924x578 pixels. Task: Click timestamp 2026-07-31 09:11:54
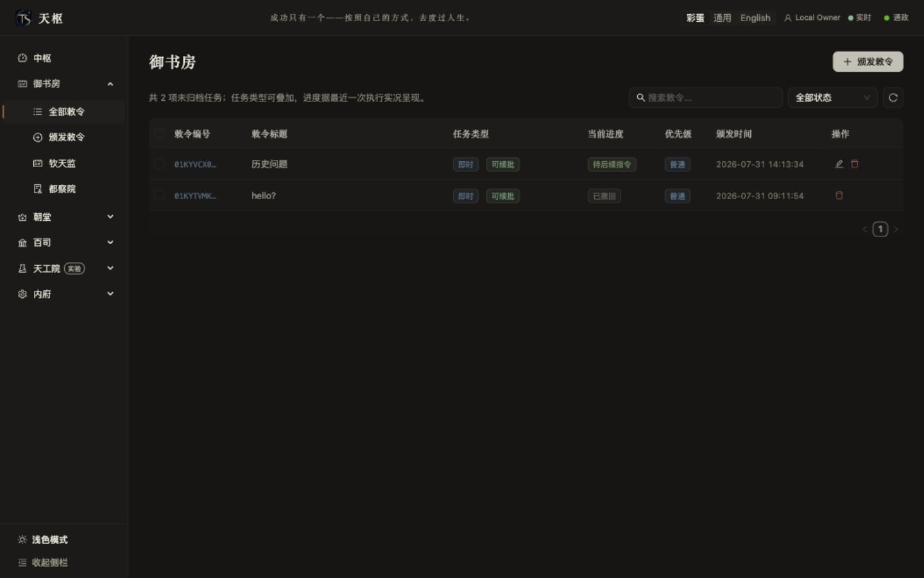click(x=760, y=196)
